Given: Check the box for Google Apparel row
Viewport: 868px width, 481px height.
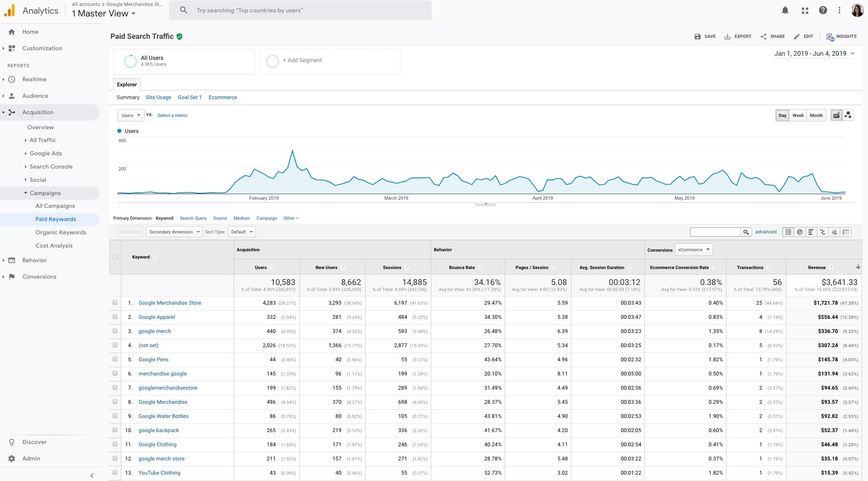Looking at the screenshot, I should click(x=115, y=317).
